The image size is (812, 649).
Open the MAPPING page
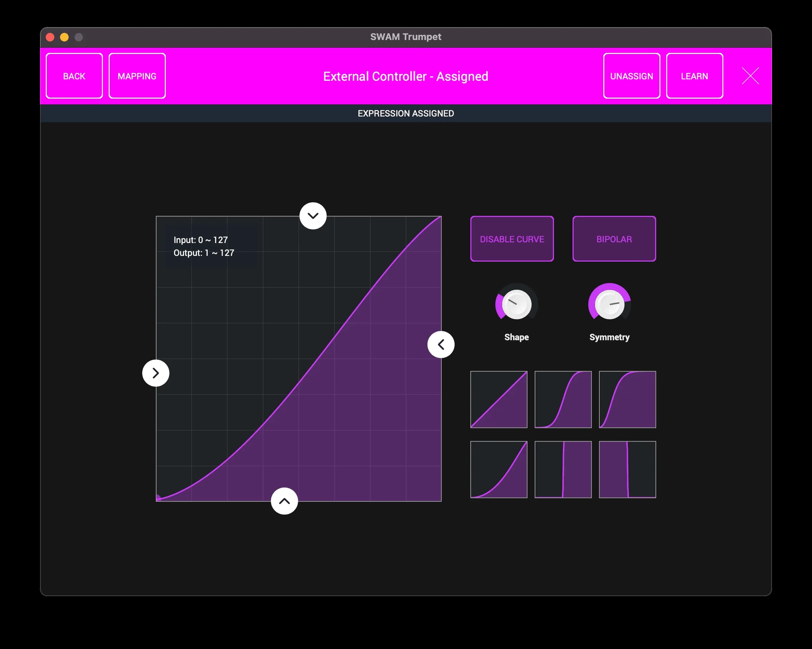137,76
